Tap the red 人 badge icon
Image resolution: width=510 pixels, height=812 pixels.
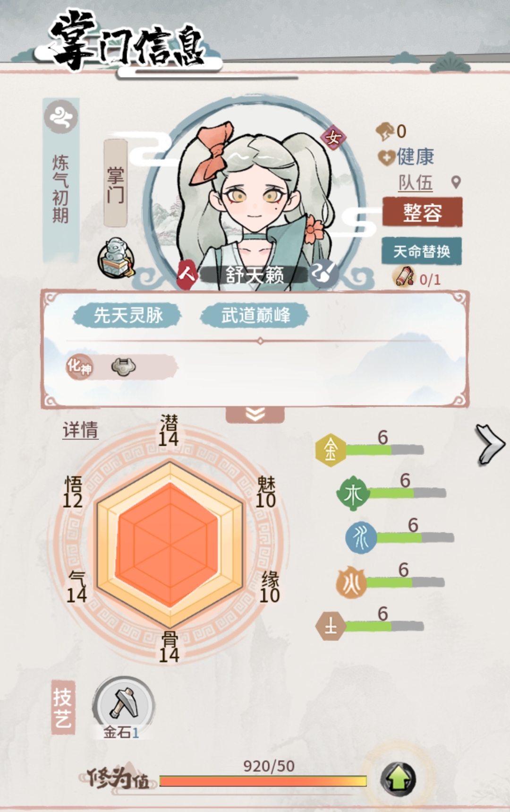coord(186,273)
